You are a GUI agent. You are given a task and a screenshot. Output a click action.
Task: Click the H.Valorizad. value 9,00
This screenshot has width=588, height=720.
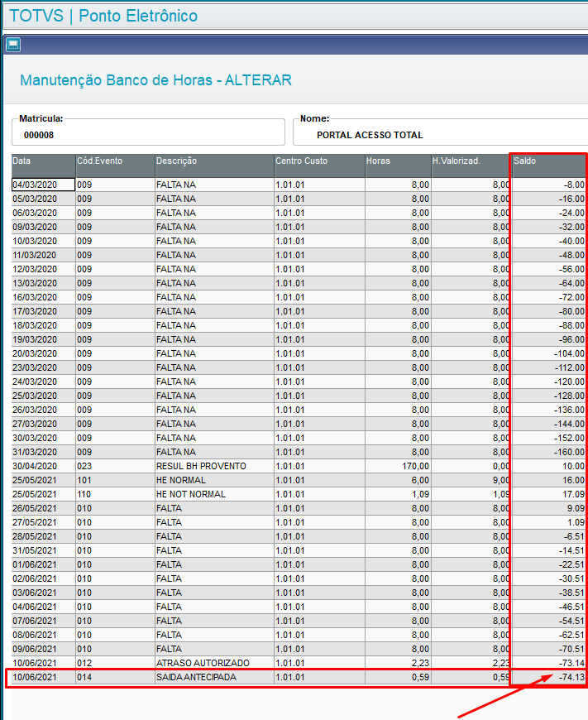click(x=501, y=480)
